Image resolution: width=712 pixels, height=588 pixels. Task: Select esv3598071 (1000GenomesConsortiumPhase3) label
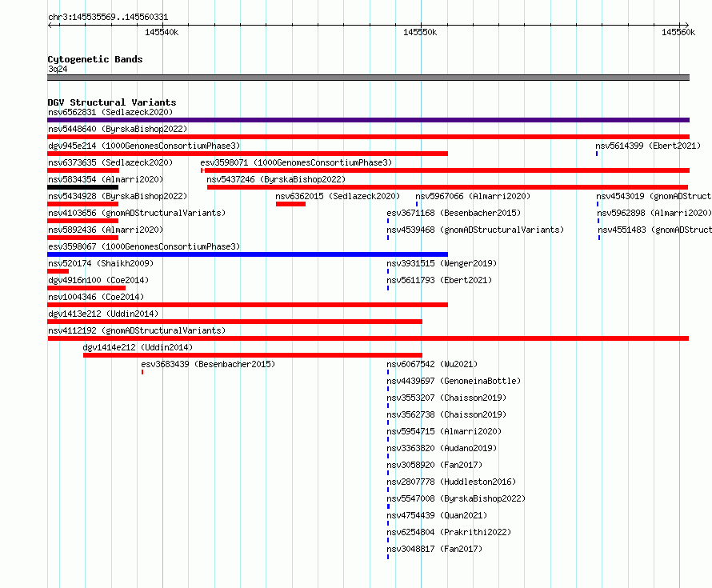click(x=296, y=162)
